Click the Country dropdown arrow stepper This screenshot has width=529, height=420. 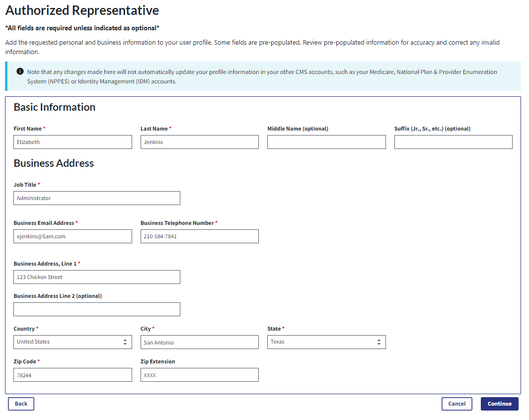tap(125, 342)
